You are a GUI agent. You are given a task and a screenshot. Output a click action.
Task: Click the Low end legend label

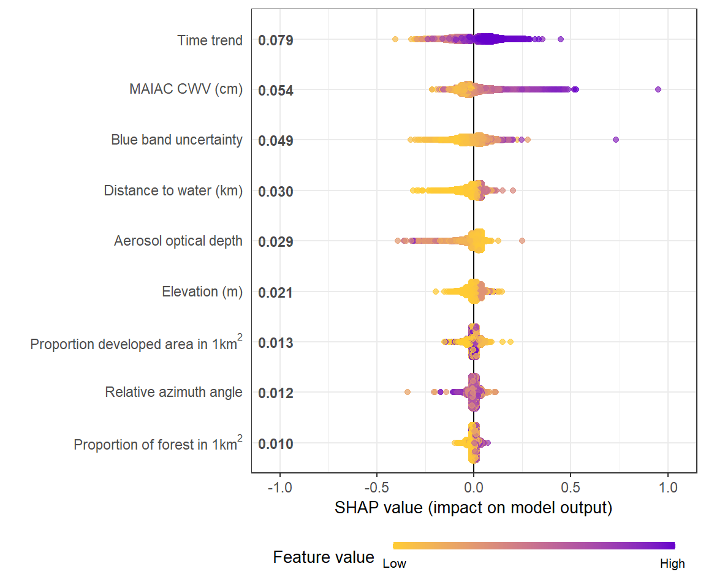pyautogui.click(x=395, y=563)
